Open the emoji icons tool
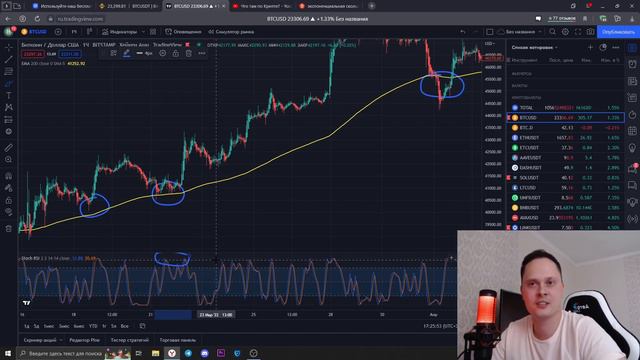This screenshot has width=640, height=360. (x=9, y=131)
